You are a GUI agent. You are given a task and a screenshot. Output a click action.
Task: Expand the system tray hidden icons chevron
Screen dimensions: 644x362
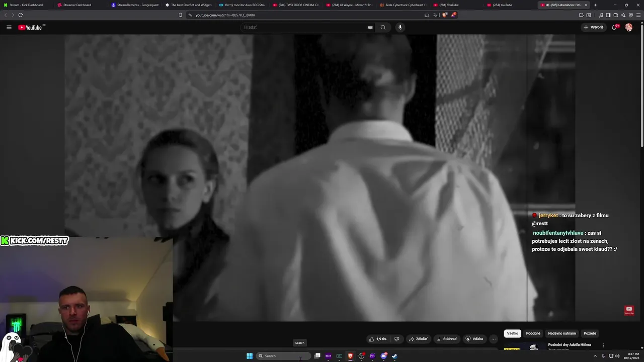[x=595, y=356]
